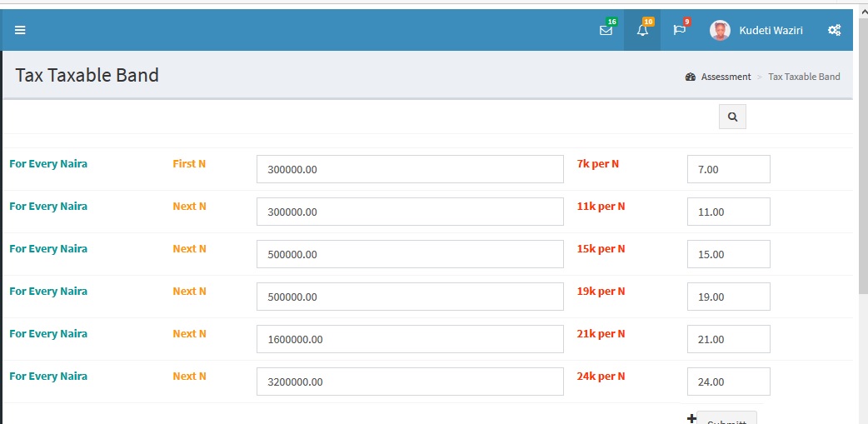Image resolution: width=868 pixels, height=424 pixels.
Task: Edit the 24k per N rate field
Action: click(728, 382)
